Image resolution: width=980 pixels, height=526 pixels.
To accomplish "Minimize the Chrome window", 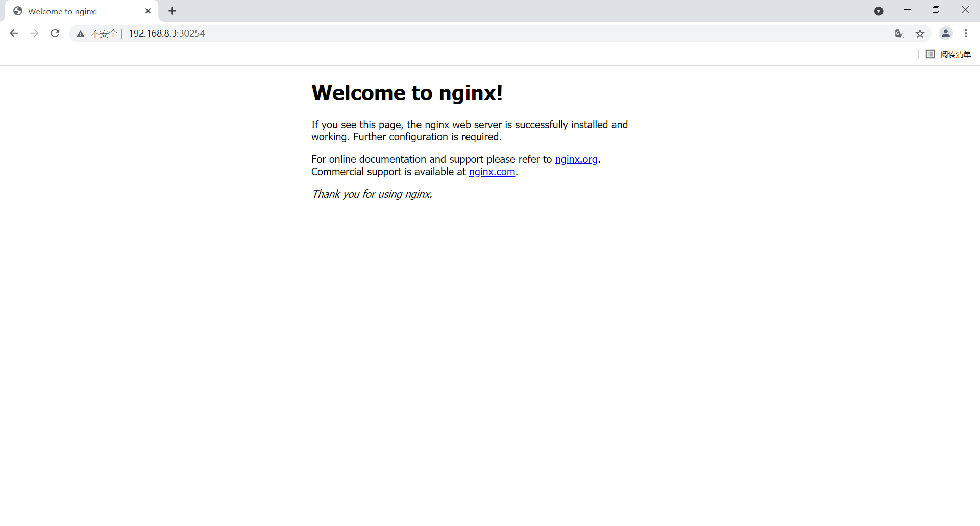I will pos(907,10).
